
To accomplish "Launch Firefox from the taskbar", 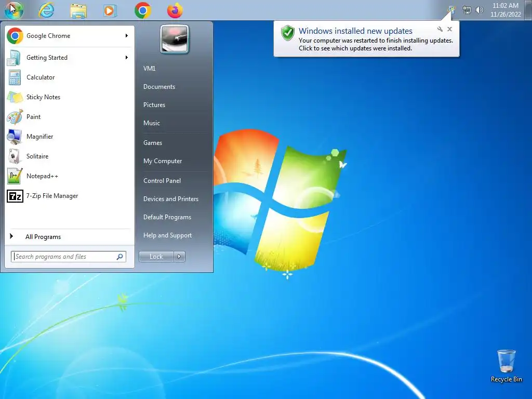I will (175, 10).
